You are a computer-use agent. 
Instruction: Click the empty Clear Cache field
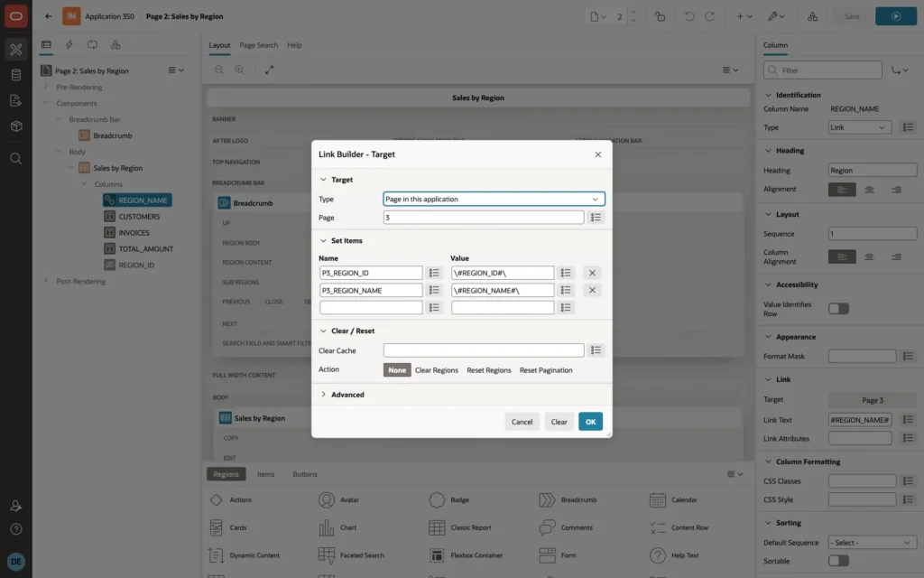[484, 350]
